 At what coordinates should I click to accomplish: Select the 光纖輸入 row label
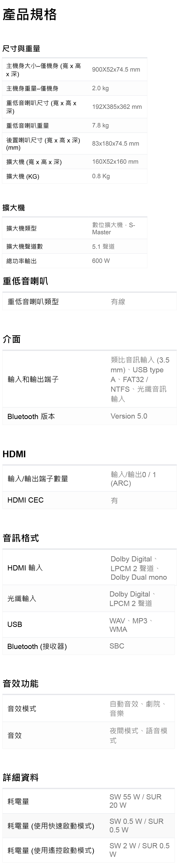(x=22, y=598)
